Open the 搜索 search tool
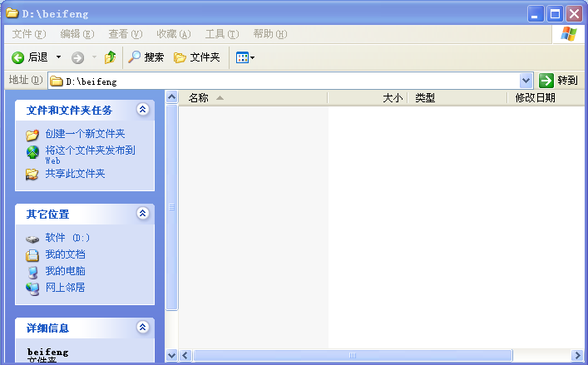This screenshot has width=588, height=365. [x=146, y=57]
